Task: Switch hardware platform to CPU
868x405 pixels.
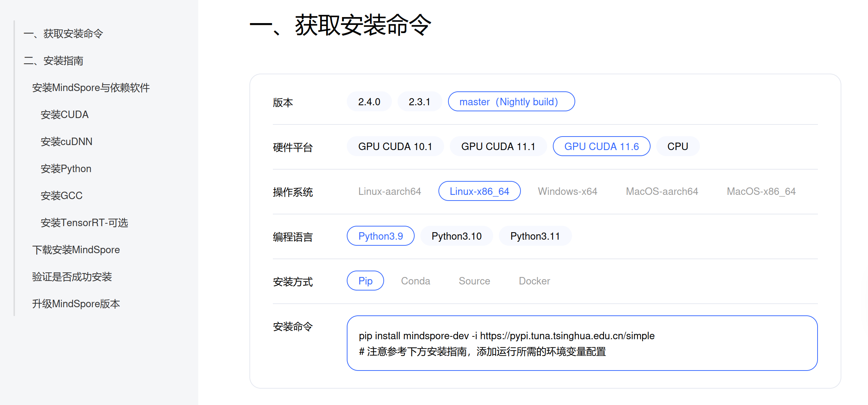Action: pos(677,146)
